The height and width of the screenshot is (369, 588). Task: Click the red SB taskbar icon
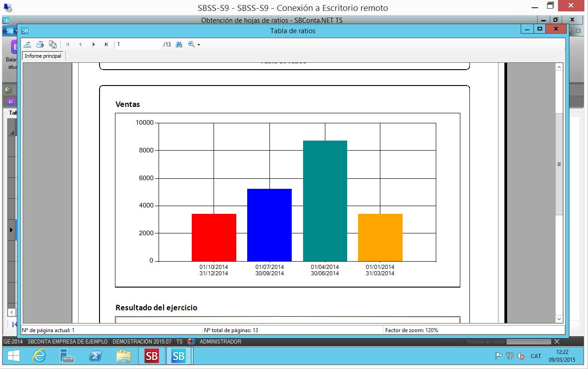(x=151, y=356)
